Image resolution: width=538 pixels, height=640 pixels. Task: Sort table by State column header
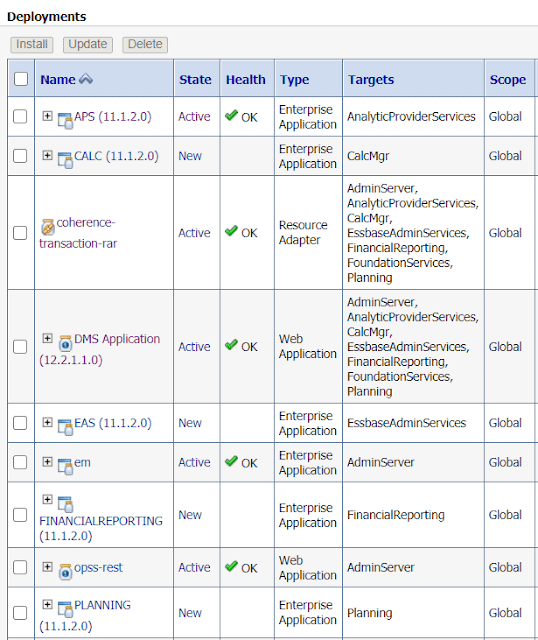coord(195,79)
